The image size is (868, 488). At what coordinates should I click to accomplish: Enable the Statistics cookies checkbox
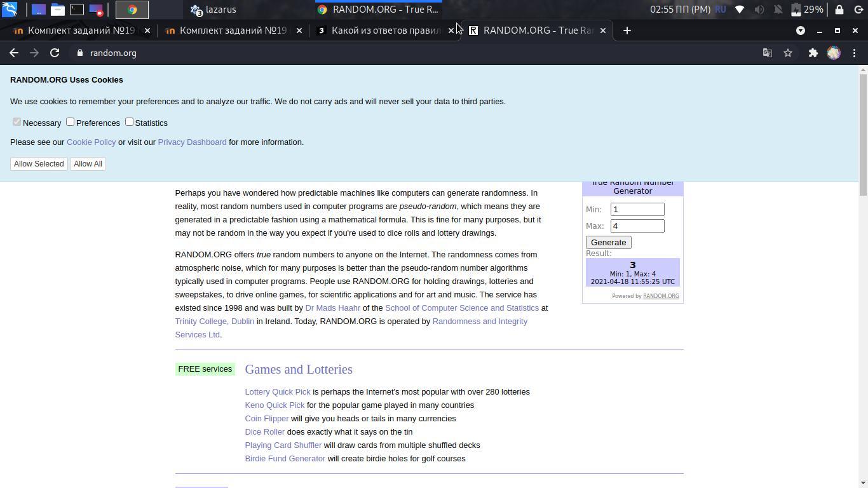[x=129, y=121]
